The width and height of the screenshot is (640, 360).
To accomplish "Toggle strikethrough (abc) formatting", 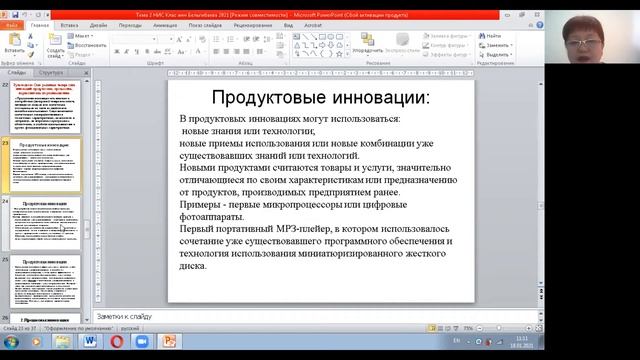I will [157, 52].
